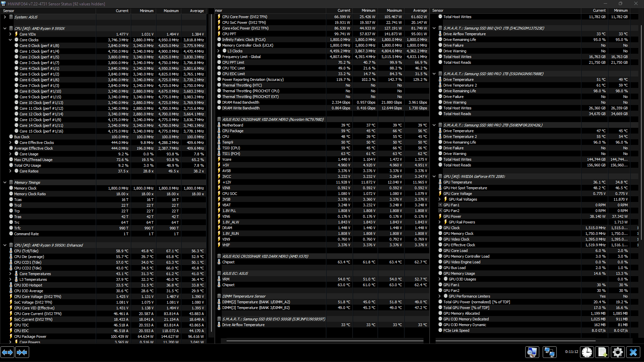The image size is (644, 362).
Task: Click the lightning icon next to CPU Package Power
Action: 11,337
